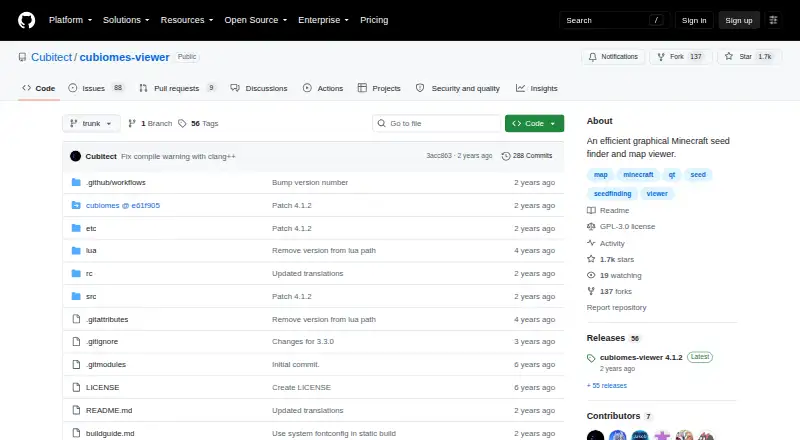Screen dimensions: 800x440
Task: Click the Notifications button
Action: pyautogui.click(x=613, y=57)
